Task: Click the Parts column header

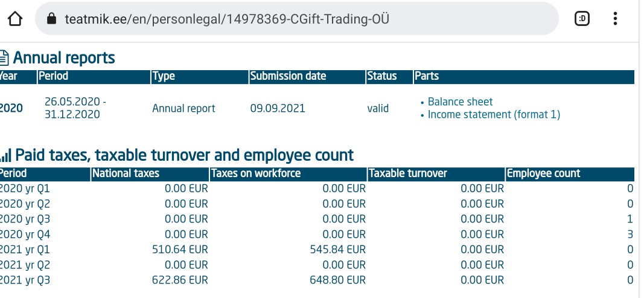Action: tap(427, 76)
